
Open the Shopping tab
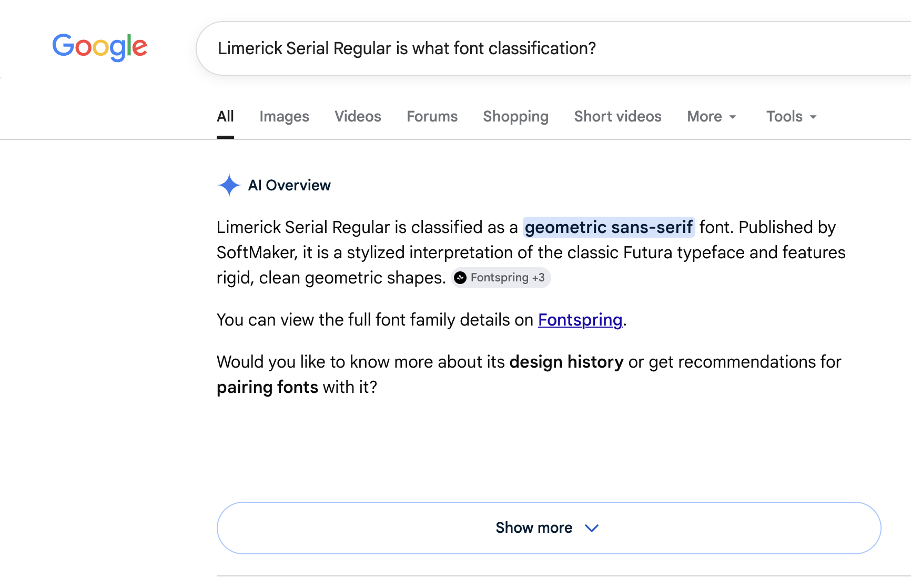[x=515, y=116]
